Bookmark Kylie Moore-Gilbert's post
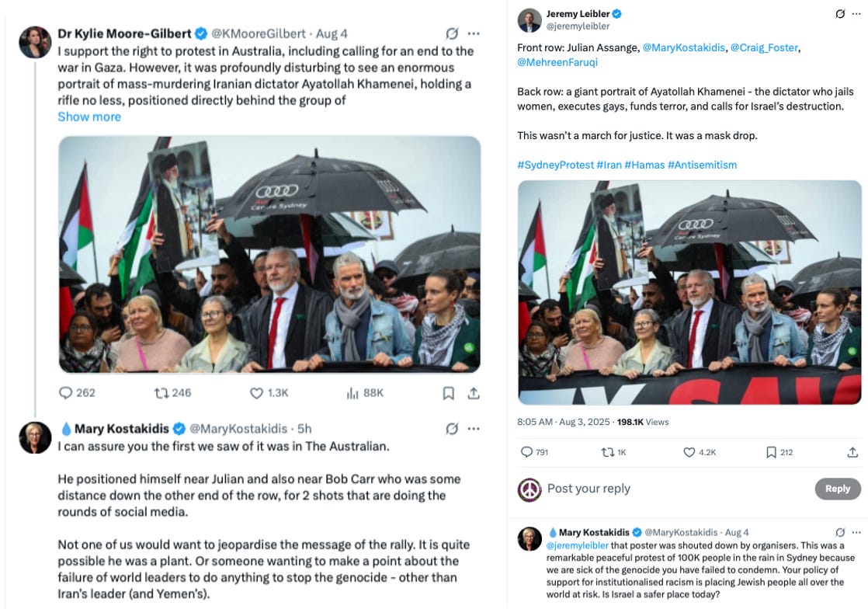Viewport: 868px width, 609px height. coord(449,393)
